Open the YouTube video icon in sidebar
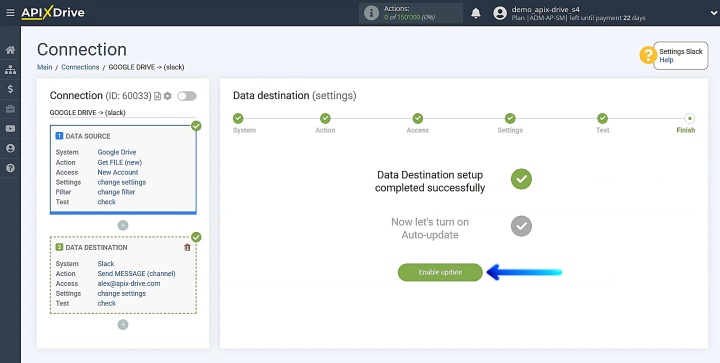Viewport: 720px width, 363px height. tap(10, 128)
